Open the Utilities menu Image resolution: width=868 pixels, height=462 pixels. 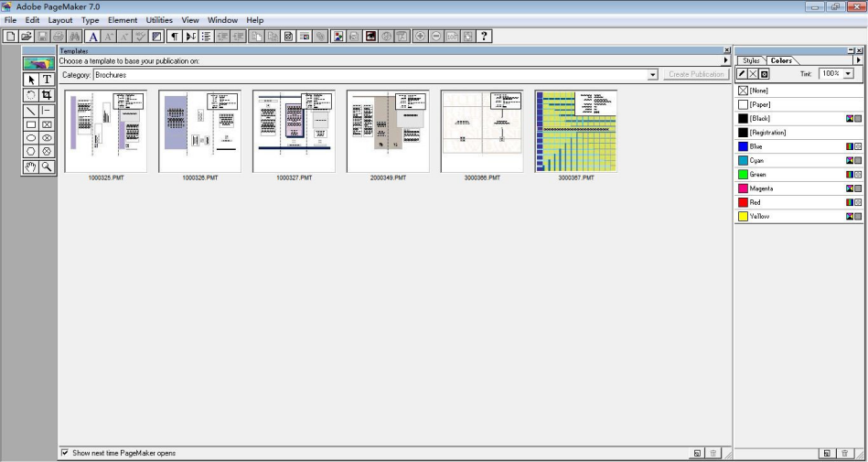(x=159, y=20)
